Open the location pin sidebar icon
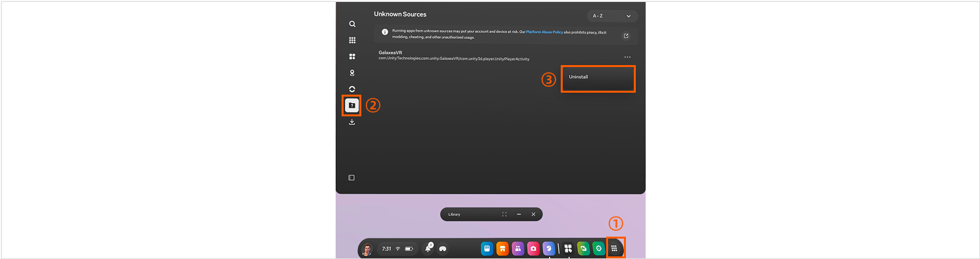Viewport: 980px width, 259px height. click(352, 73)
